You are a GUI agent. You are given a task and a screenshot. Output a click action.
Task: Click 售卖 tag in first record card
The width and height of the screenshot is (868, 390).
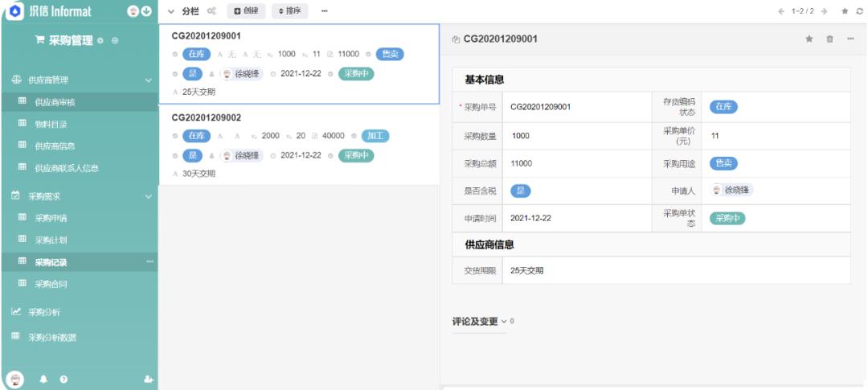390,55
